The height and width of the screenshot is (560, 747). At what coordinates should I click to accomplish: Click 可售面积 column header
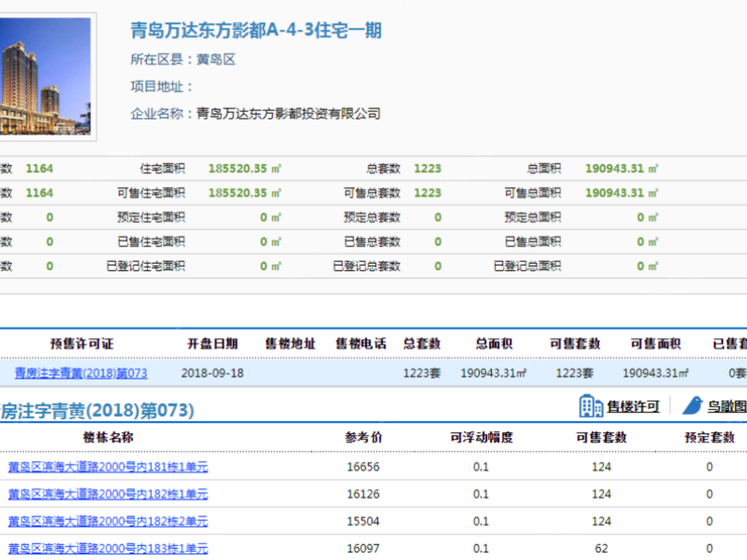655,343
